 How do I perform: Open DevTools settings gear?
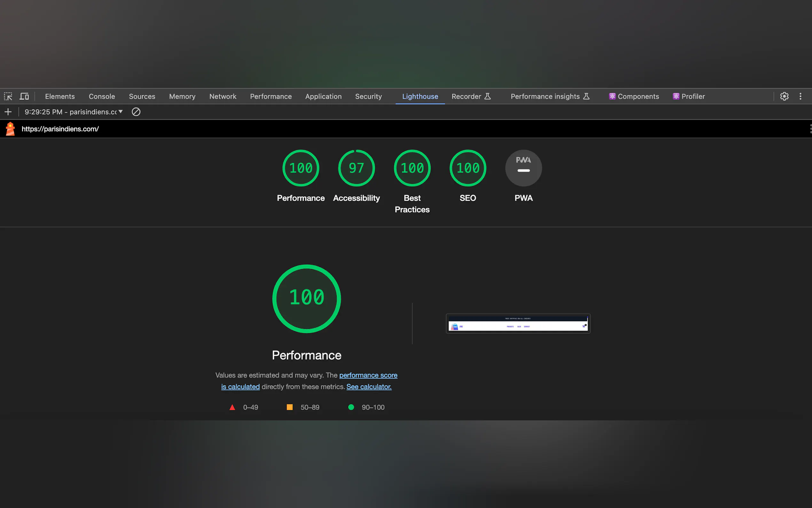click(x=784, y=96)
